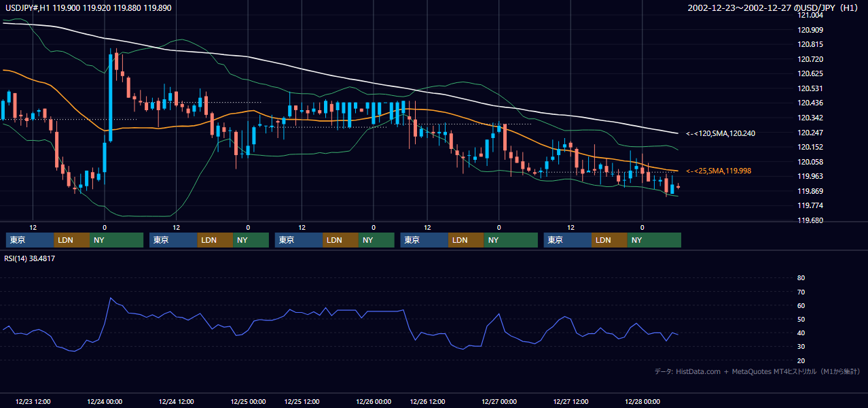Click the 12/28 00:00 date label
Screen dimensions: 868x408
[x=643, y=401]
